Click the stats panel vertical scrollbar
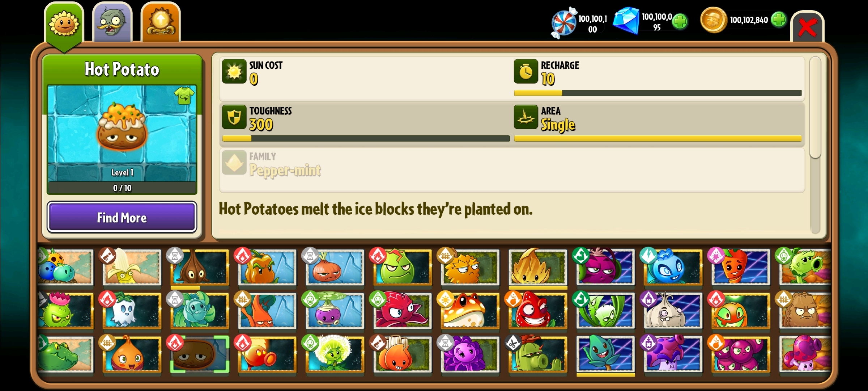The width and height of the screenshot is (868, 391). 815,145
